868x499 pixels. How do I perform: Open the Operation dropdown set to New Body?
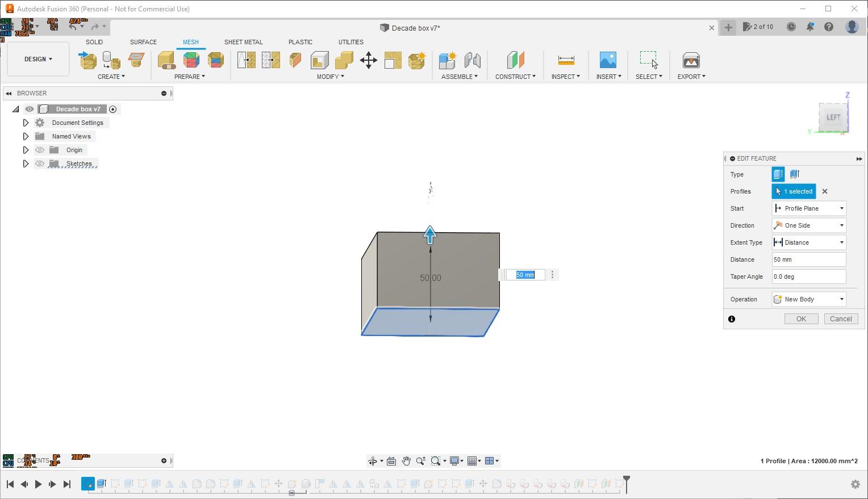pos(809,299)
